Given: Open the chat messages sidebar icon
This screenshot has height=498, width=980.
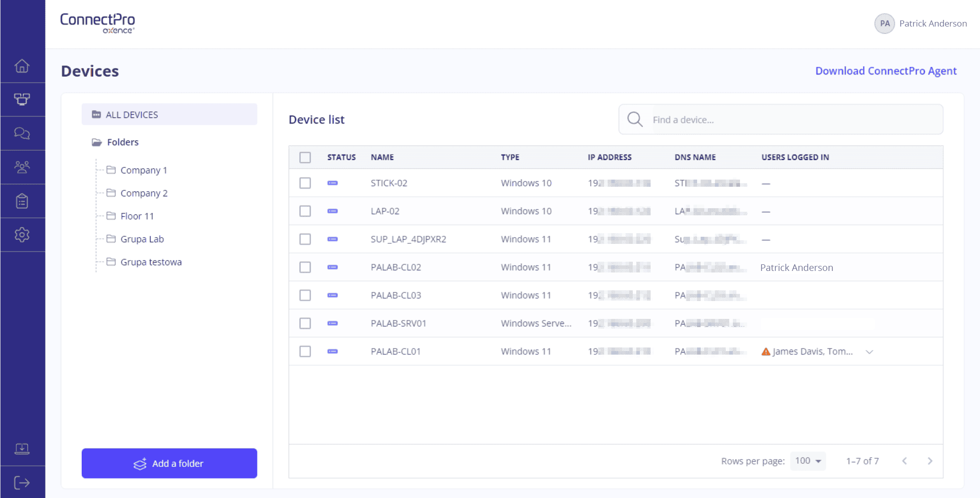Looking at the screenshot, I should [22, 133].
